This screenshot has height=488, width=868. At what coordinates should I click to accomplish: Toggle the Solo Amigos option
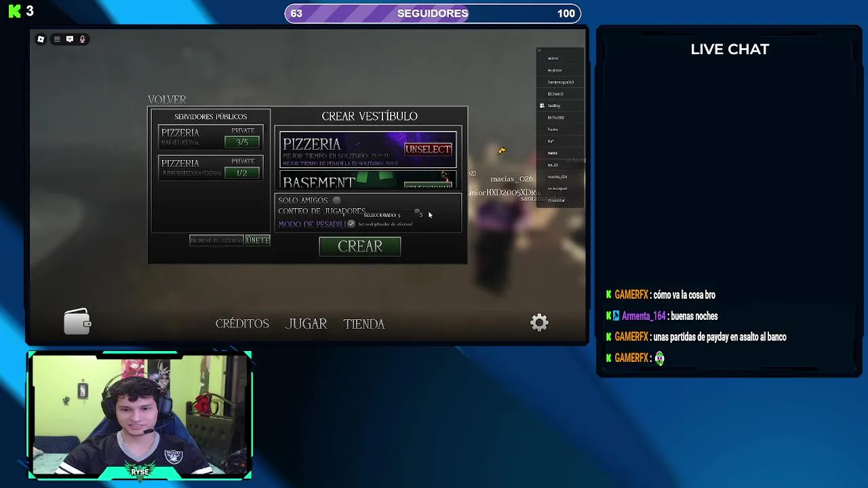click(x=337, y=200)
